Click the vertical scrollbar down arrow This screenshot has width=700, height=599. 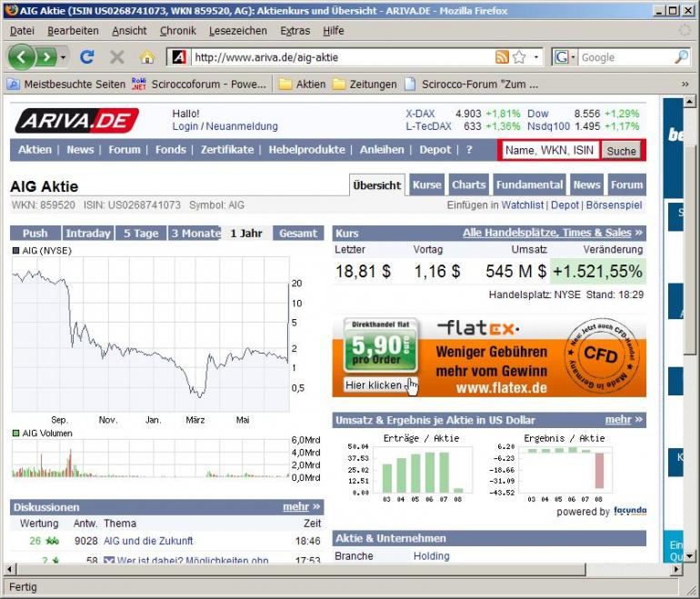click(x=689, y=556)
